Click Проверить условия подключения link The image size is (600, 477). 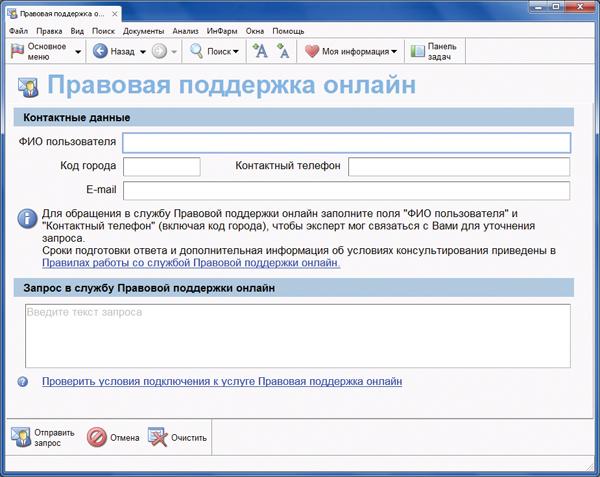coord(221,382)
